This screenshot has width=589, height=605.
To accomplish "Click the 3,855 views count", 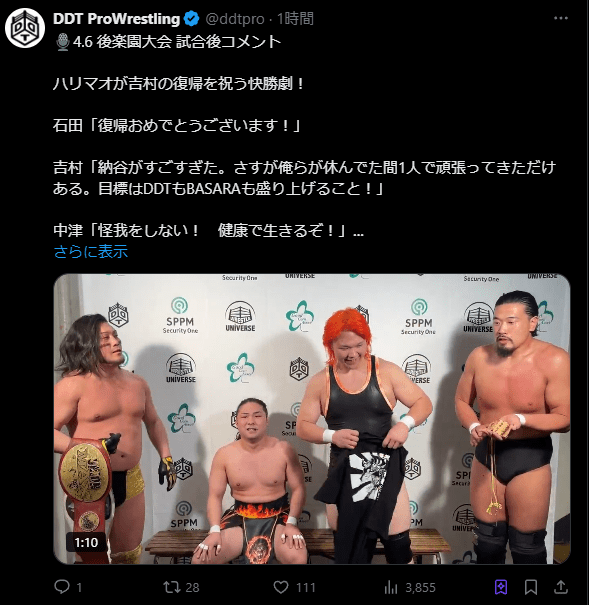I will [x=420, y=588].
